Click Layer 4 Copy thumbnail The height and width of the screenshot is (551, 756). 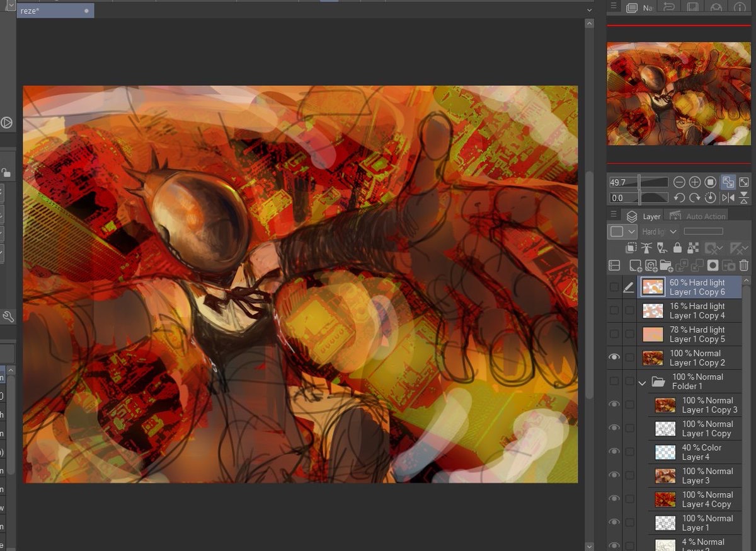[665, 499]
